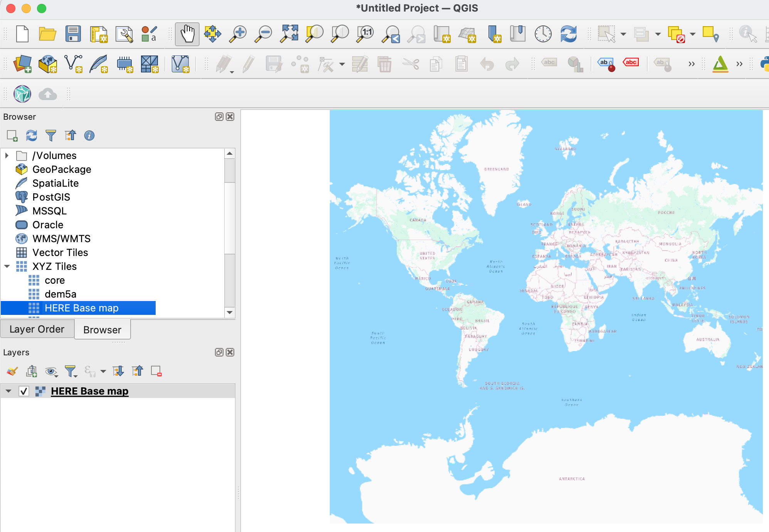
Task: Create new GeoPackage layer
Action: 48,64
